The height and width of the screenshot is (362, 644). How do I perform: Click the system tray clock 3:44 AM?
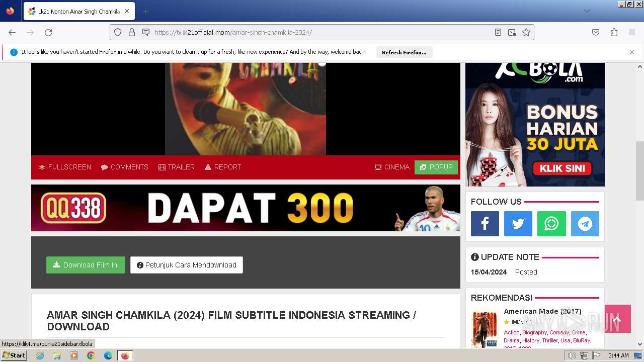point(618,355)
